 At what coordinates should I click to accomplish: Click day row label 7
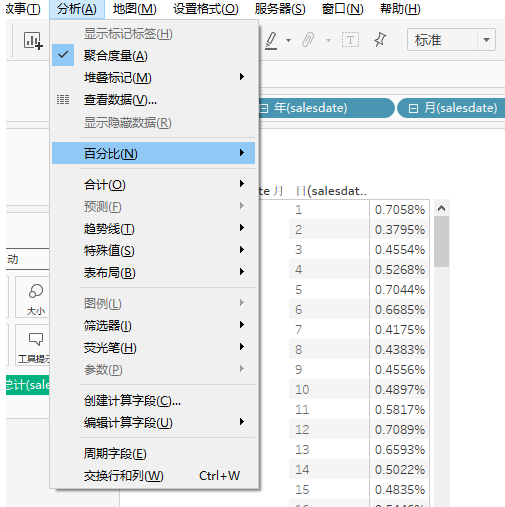pos(299,330)
